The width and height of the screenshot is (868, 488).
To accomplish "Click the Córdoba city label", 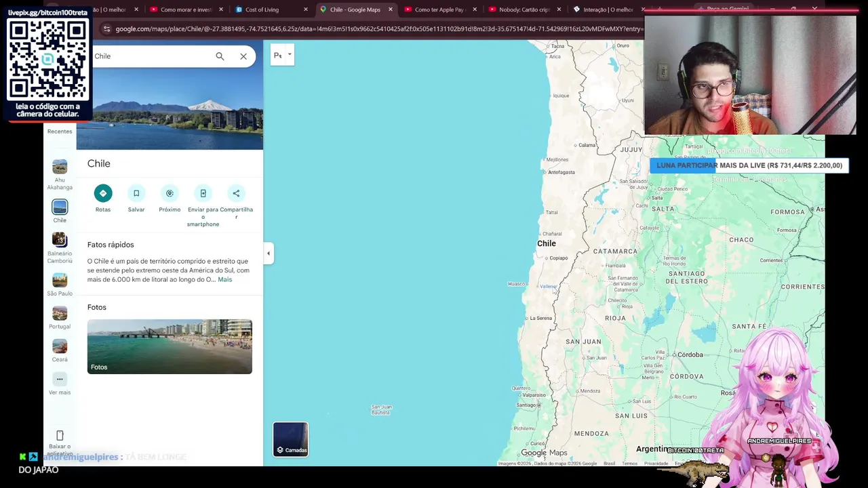I will point(690,354).
